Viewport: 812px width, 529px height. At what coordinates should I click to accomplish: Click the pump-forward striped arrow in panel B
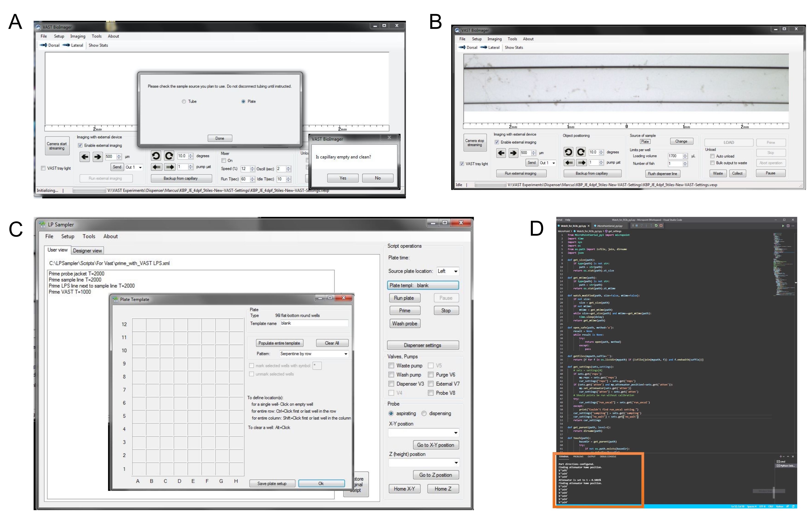581,163
